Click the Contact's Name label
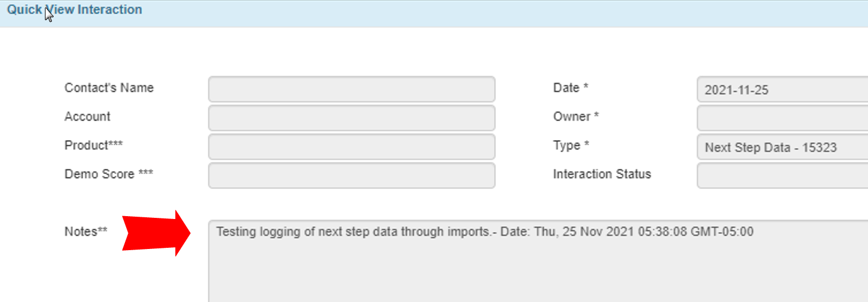The image size is (868, 302). (109, 88)
